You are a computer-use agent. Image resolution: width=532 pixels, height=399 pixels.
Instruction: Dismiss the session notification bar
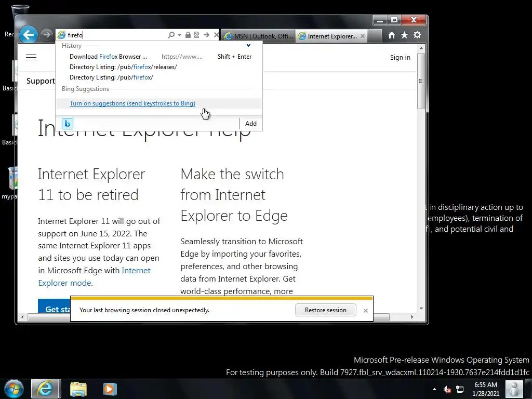pyautogui.click(x=365, y=311)
